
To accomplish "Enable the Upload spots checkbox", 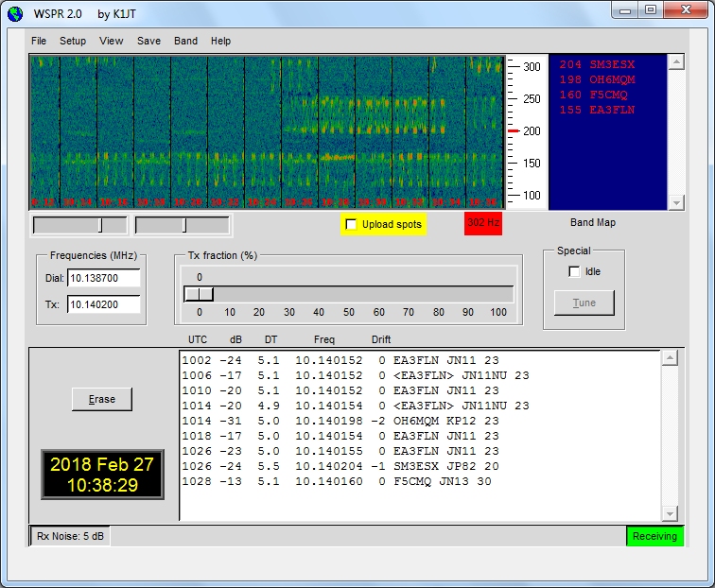I will click(352, 224).
